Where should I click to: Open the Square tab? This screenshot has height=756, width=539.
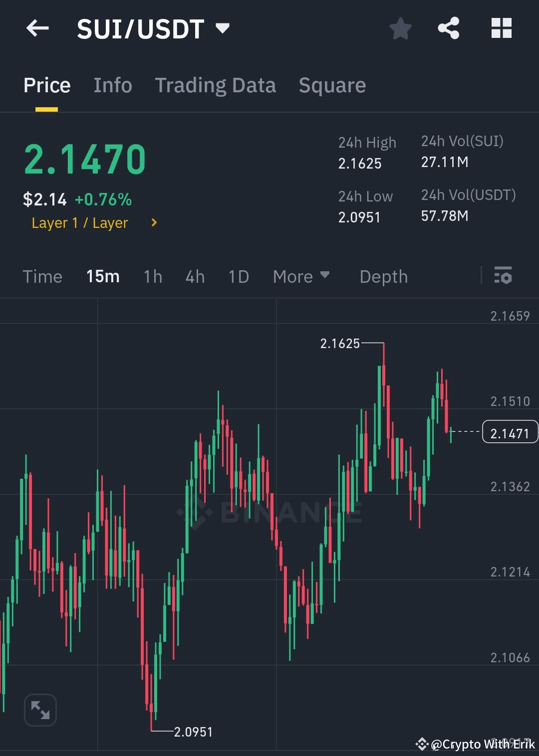click(332, 85)
